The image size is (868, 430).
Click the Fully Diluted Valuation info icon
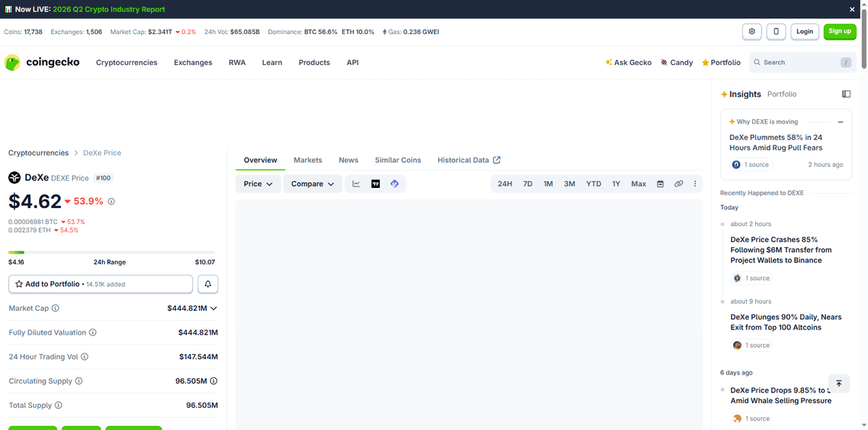click(x=93, y=332)
